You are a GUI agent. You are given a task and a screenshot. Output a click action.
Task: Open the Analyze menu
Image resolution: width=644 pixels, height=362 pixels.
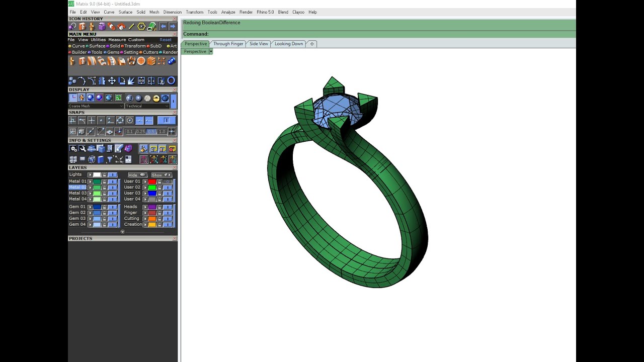pos(228,12)
